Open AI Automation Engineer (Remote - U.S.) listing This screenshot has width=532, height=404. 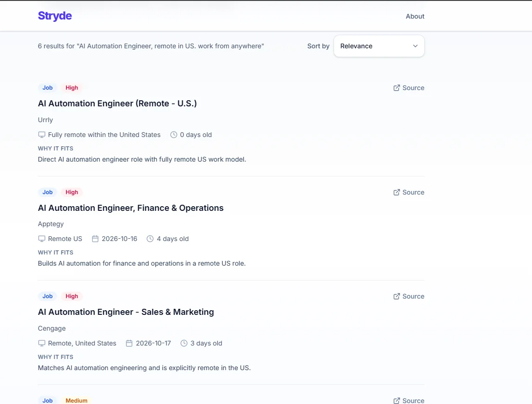pyautogui.click(x=118, y=104)
